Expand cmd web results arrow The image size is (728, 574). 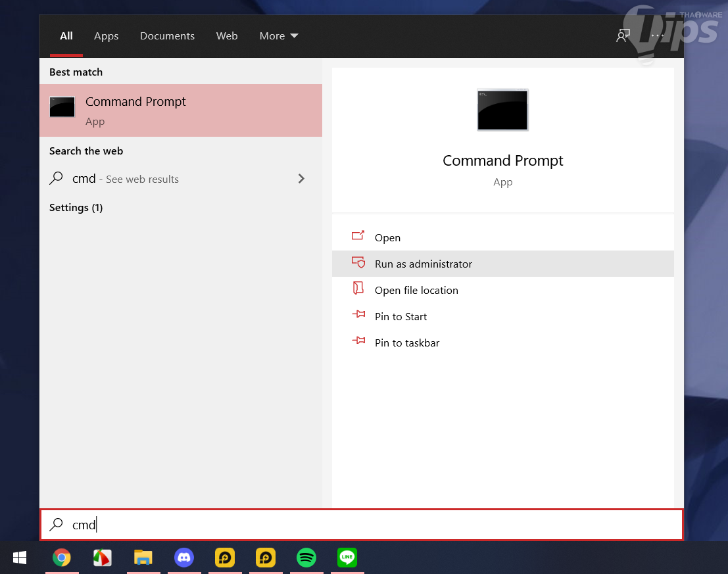pyautogui.click(x=301, y=178)
